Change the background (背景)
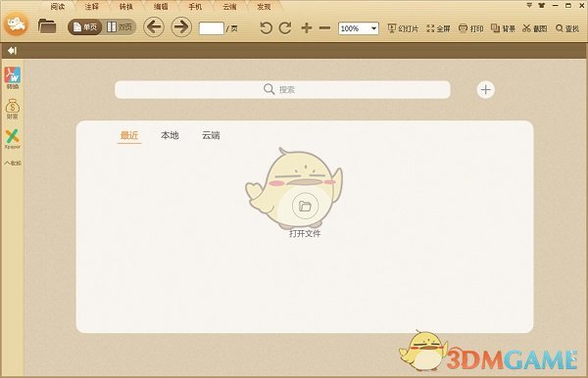 (504, 28)
